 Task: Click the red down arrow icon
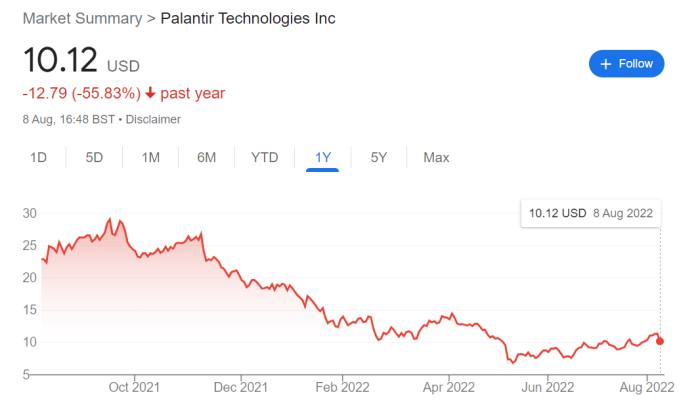[150, 93]
